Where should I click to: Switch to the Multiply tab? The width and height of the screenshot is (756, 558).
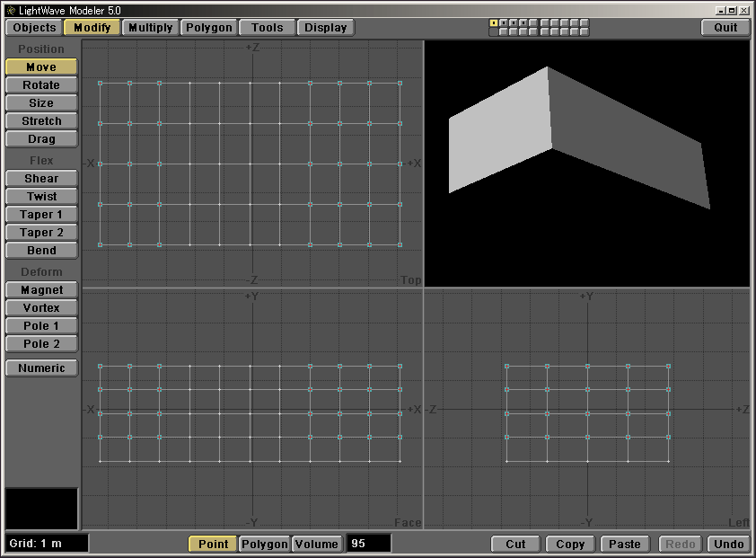coord(150,28)
